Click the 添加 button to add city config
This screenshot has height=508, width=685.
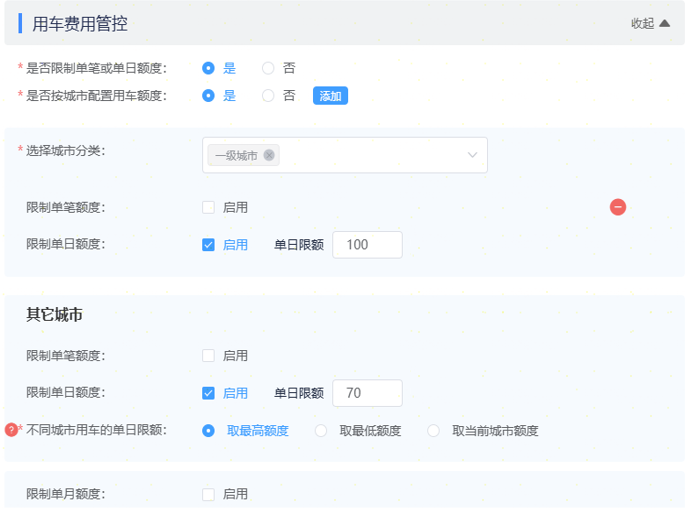(x=330, y=96)
